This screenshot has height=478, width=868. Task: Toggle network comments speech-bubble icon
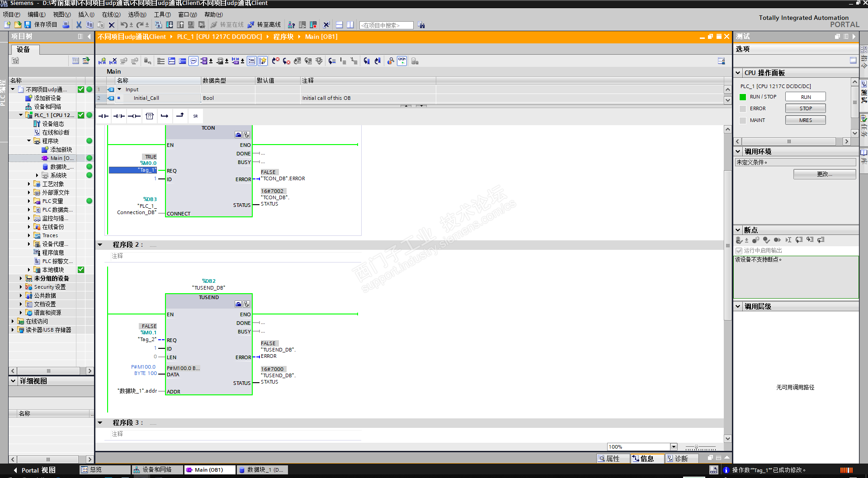[x=193, y=61]
